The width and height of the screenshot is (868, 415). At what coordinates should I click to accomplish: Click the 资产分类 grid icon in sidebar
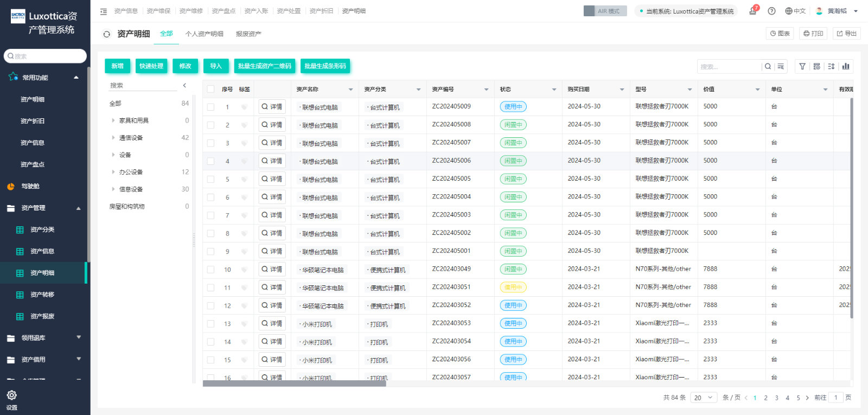point(20,230)
